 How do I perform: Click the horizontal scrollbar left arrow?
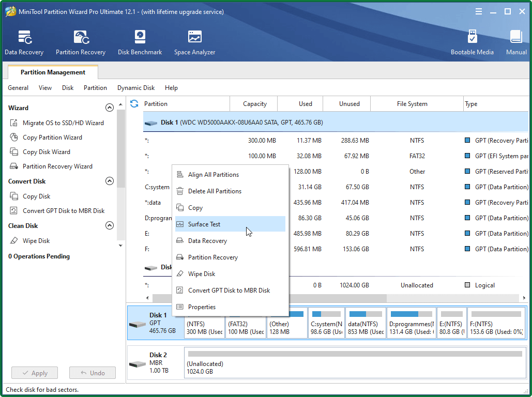tap(147, 298)
